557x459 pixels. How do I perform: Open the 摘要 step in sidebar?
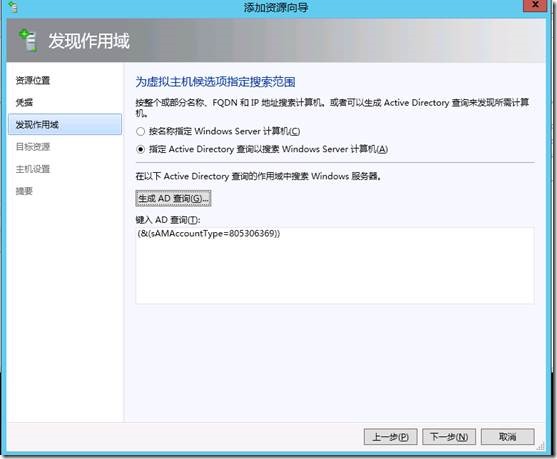tap(24, 191)
